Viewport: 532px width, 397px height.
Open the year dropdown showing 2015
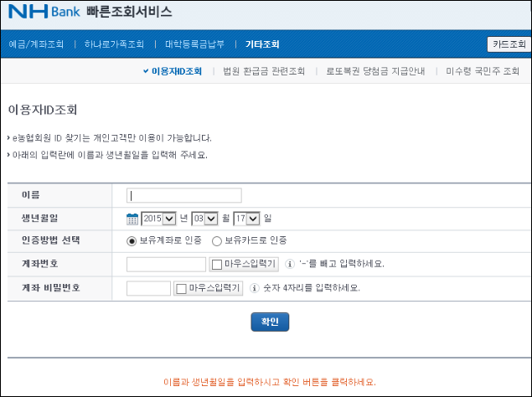coord(158,219)
